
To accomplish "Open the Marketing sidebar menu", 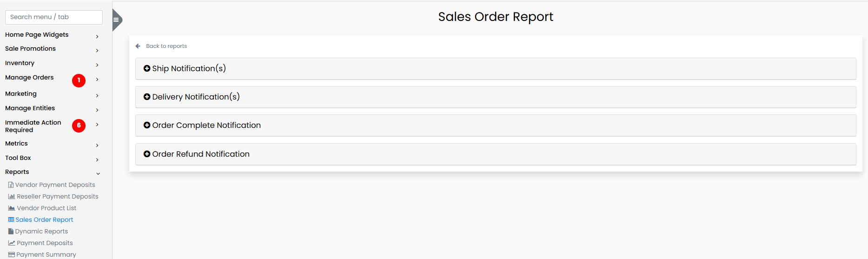I will pos(21,94).
